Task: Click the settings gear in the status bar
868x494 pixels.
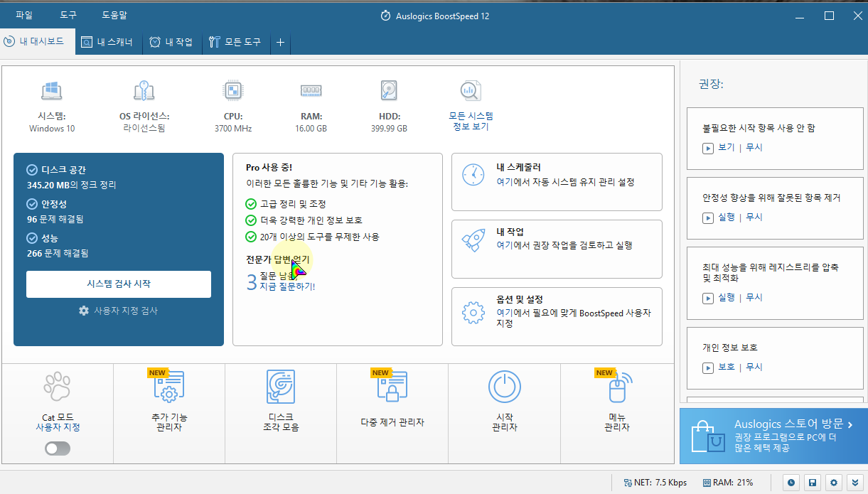Action: (x=833, y=483)
